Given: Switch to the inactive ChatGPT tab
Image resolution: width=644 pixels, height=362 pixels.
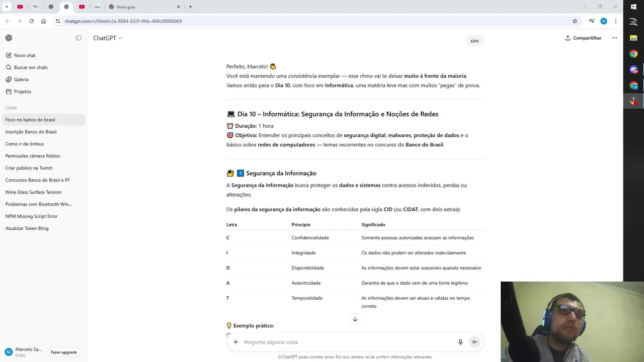Looking at the screenshot, I should point(51,7).
